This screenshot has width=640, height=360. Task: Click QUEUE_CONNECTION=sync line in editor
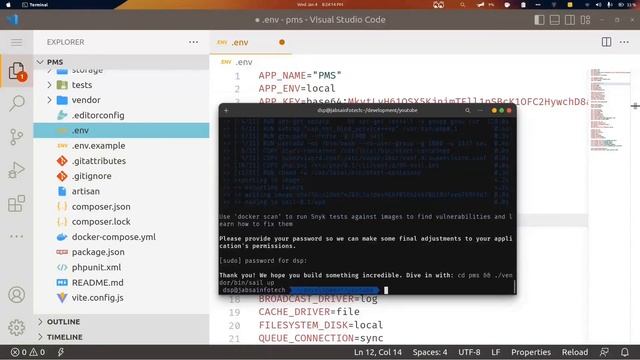[x=321, y=338]
